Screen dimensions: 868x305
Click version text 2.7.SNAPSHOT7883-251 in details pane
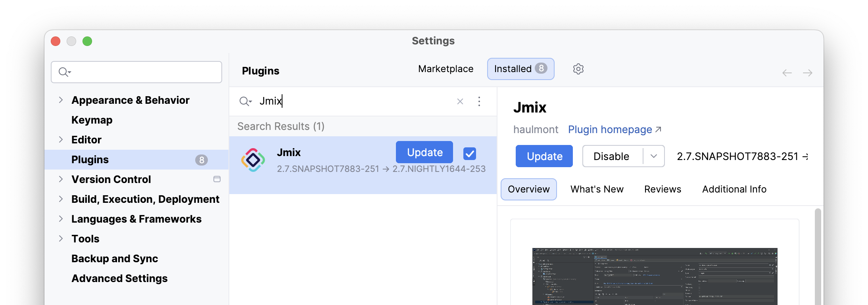737,156
